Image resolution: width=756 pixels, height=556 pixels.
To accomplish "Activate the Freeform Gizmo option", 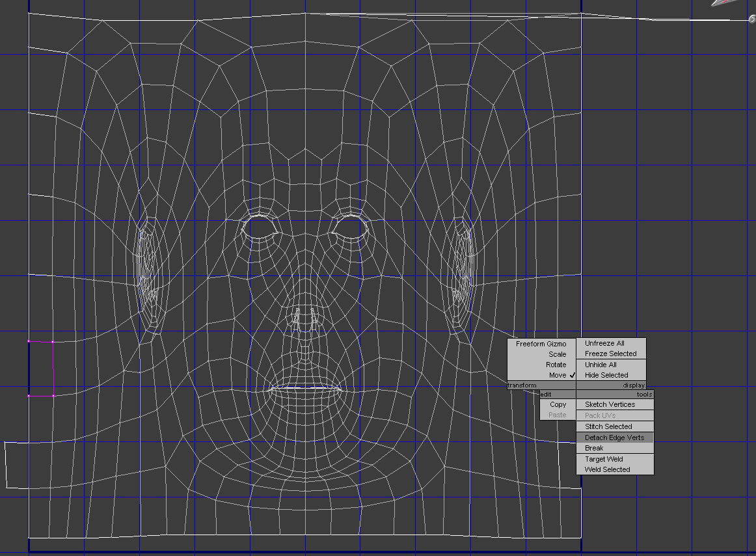I will point(541,344).
